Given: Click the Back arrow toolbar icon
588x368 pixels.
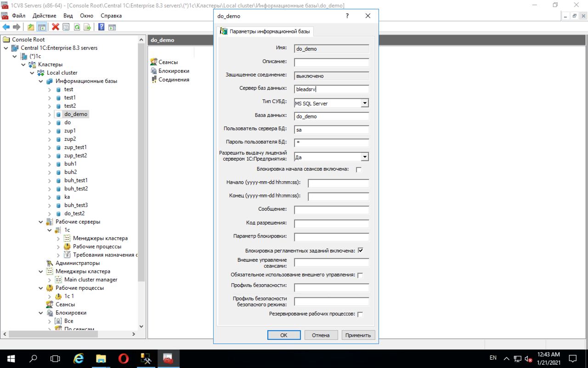Looking at the screenshot, I should click(x=6, y=27).
